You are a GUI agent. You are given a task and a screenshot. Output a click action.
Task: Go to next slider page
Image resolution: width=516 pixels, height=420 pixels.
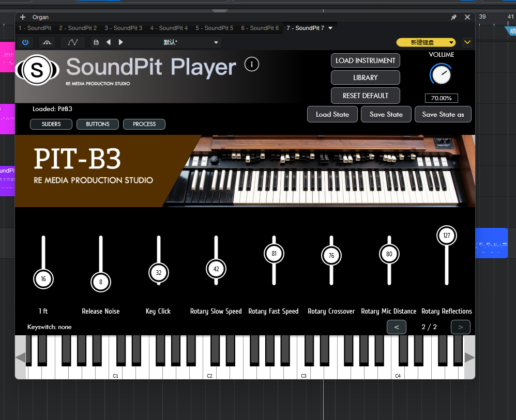click(x=460, y=327)
